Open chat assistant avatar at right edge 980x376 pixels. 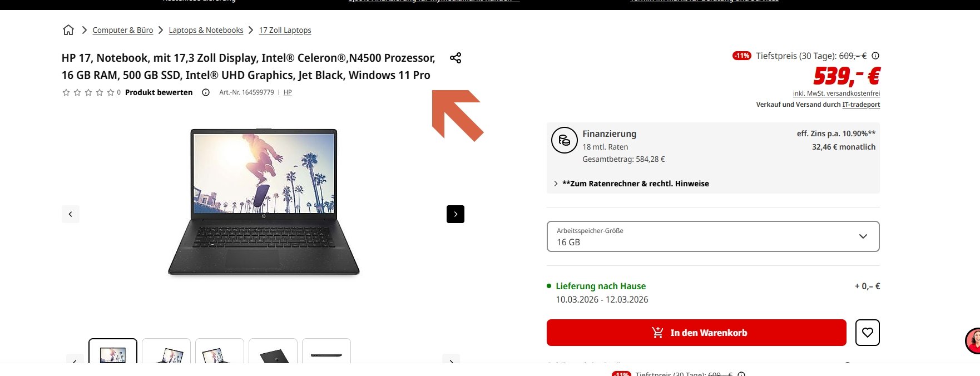[x=973, y=341]
